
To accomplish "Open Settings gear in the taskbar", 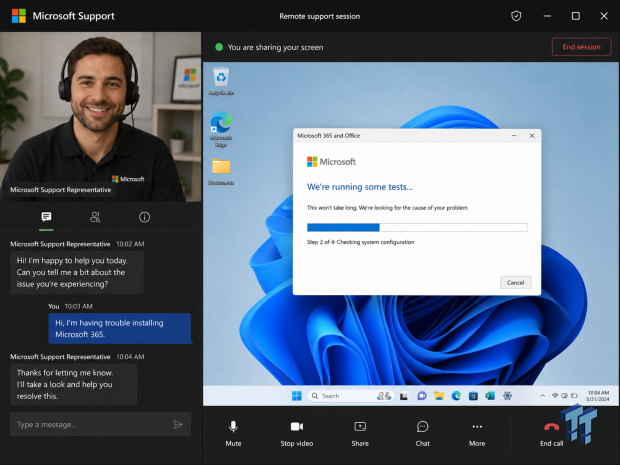I will coord(508,396).
